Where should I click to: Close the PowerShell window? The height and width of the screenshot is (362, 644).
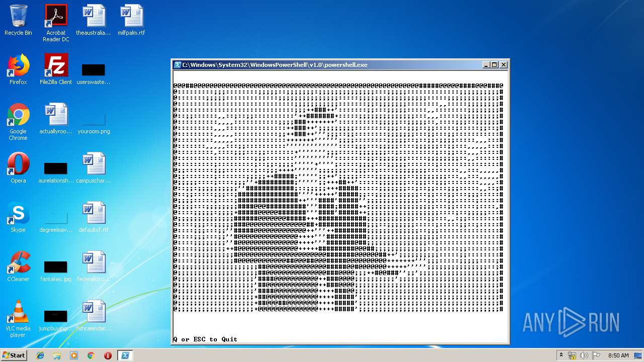504,65
